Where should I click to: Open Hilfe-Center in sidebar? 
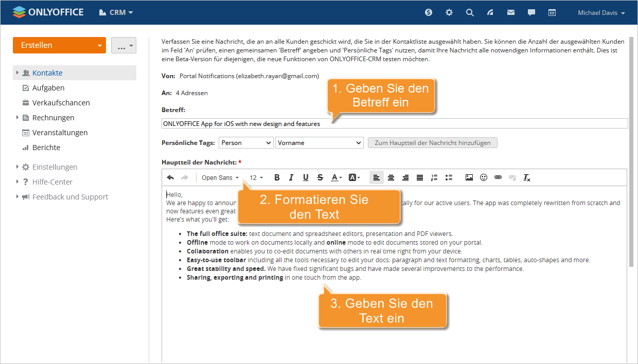52,182
